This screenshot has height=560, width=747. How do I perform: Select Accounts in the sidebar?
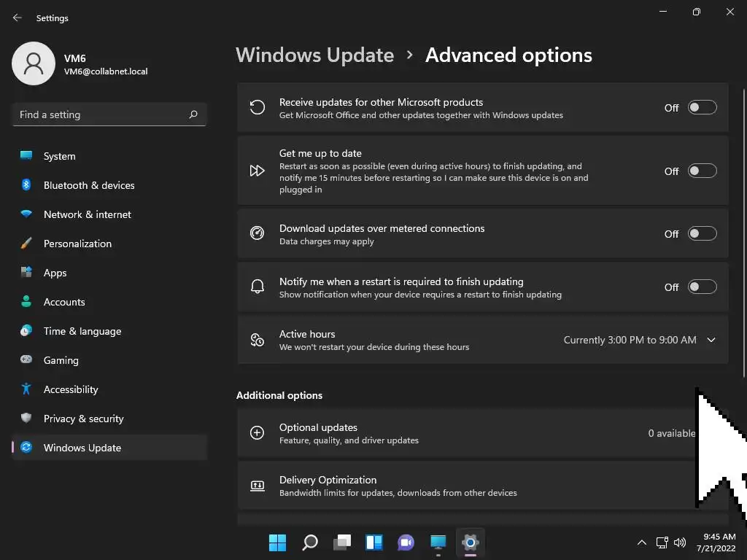109,301
